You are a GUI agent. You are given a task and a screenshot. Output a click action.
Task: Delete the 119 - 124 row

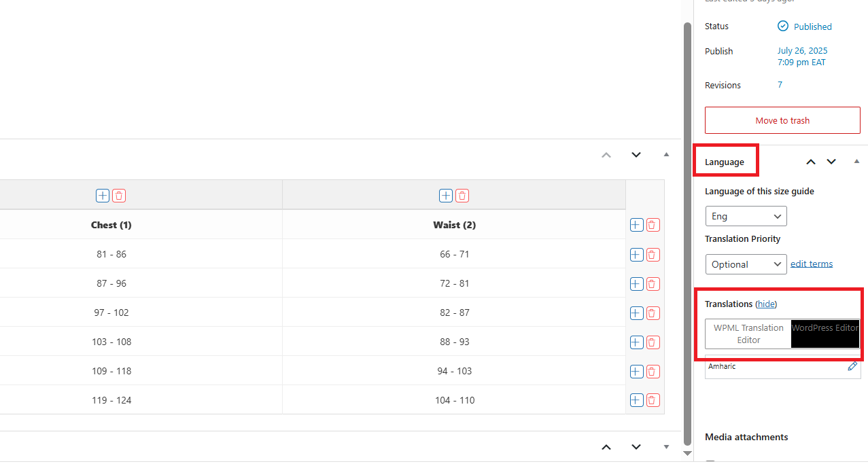[653, 401]
